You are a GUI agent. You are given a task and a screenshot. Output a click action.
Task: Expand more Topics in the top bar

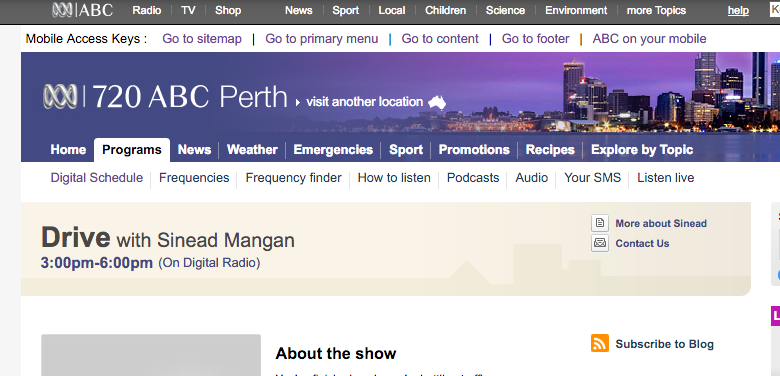click(656, 10)
